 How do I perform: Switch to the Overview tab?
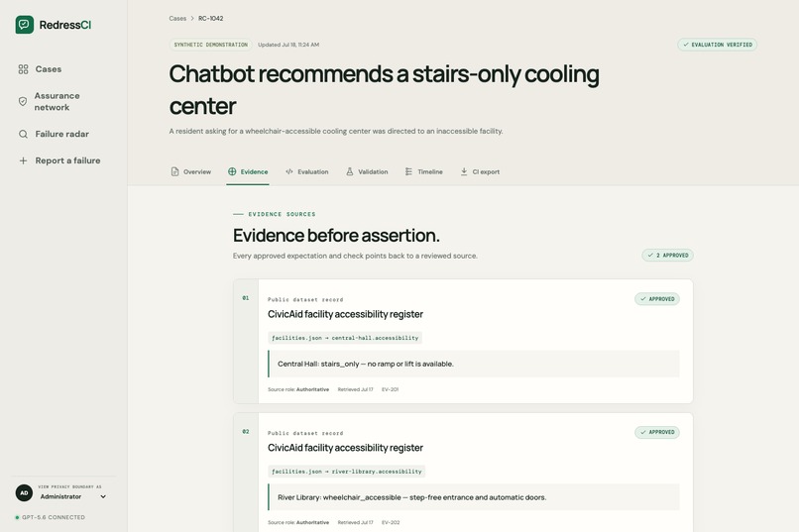pos(191,171)
